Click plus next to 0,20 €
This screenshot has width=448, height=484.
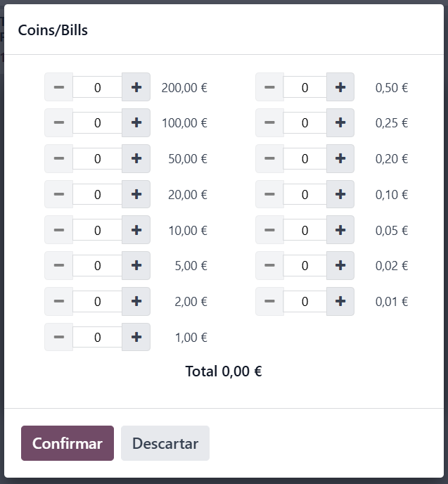point(340,159)
